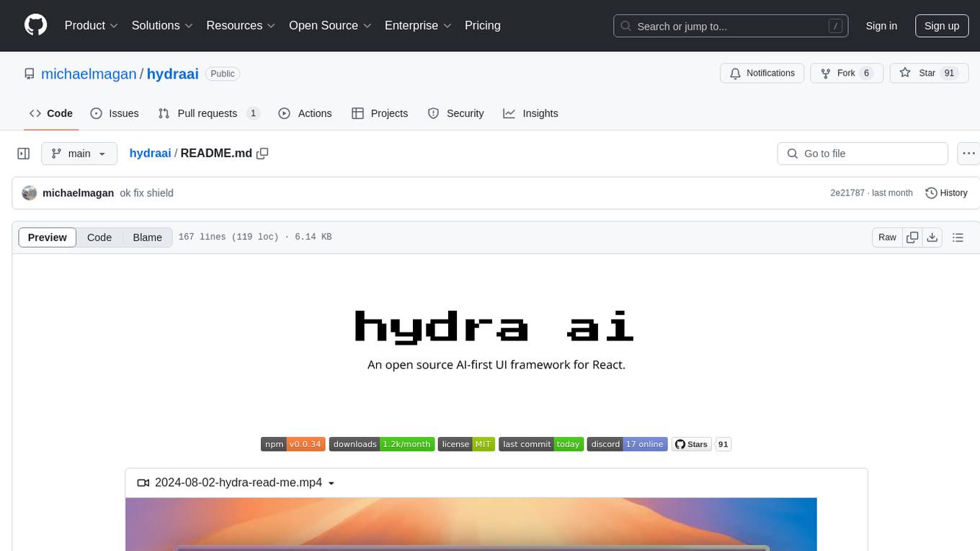Open the main branch selector

[79, 154]
